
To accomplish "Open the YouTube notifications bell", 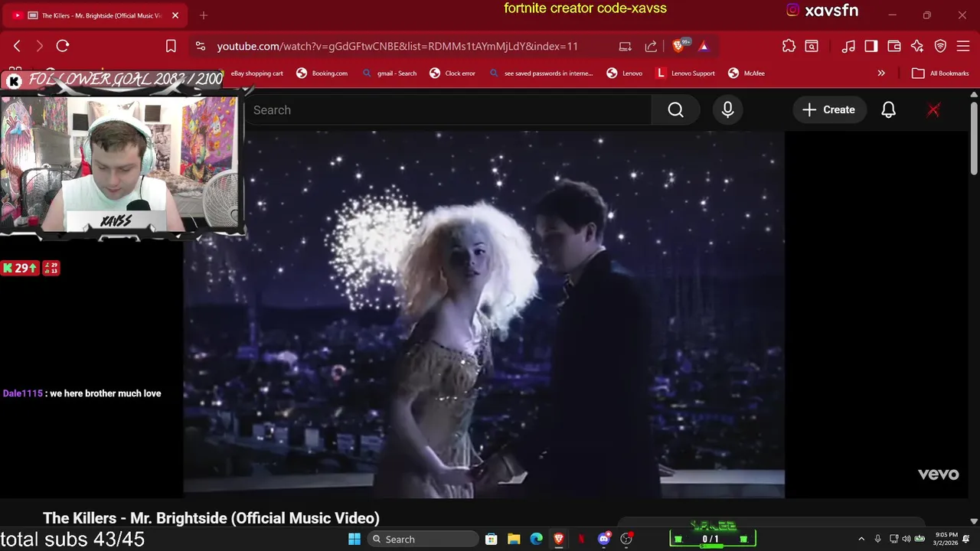I will pos(888,110).
